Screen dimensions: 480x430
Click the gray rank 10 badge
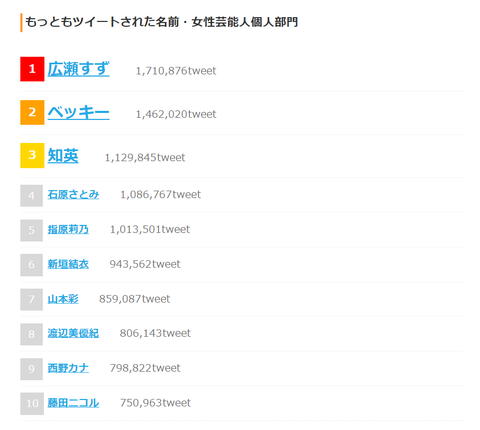(x=32, y=404)
